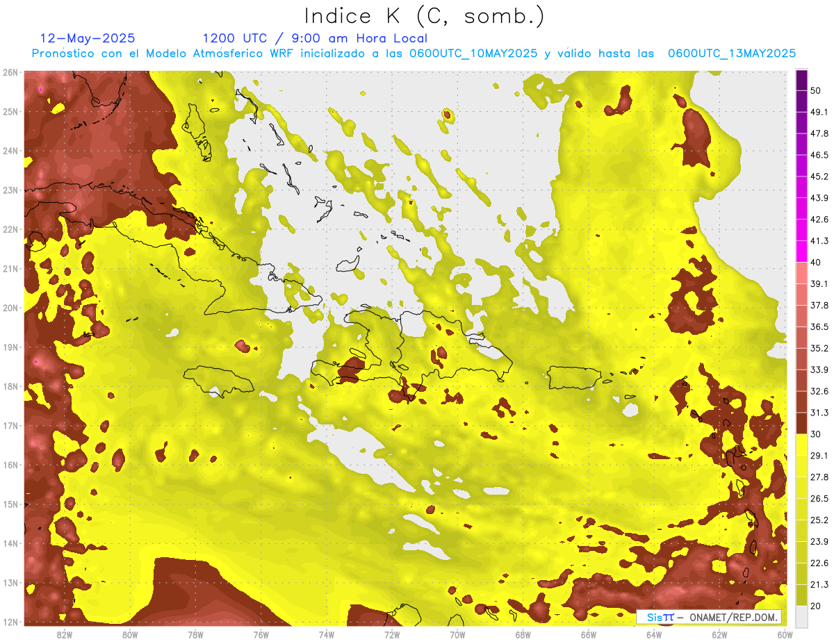Image resolution: width=834 pixels, height=644 pixels.
Task: Click the "30" color scale value
Action: [816, 434]
